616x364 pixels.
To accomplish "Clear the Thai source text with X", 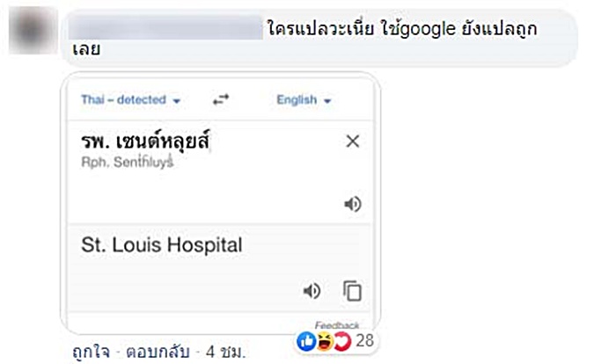I will click(353, 142).
